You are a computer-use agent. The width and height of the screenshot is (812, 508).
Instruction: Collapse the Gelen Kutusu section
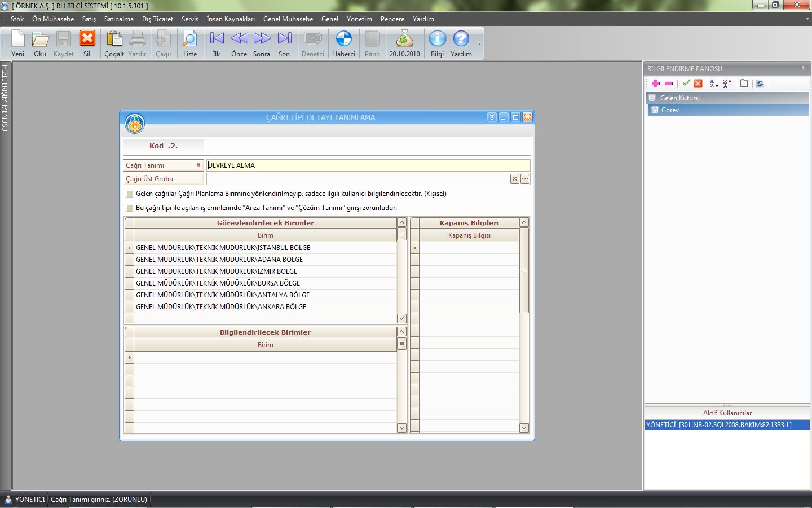652,98
